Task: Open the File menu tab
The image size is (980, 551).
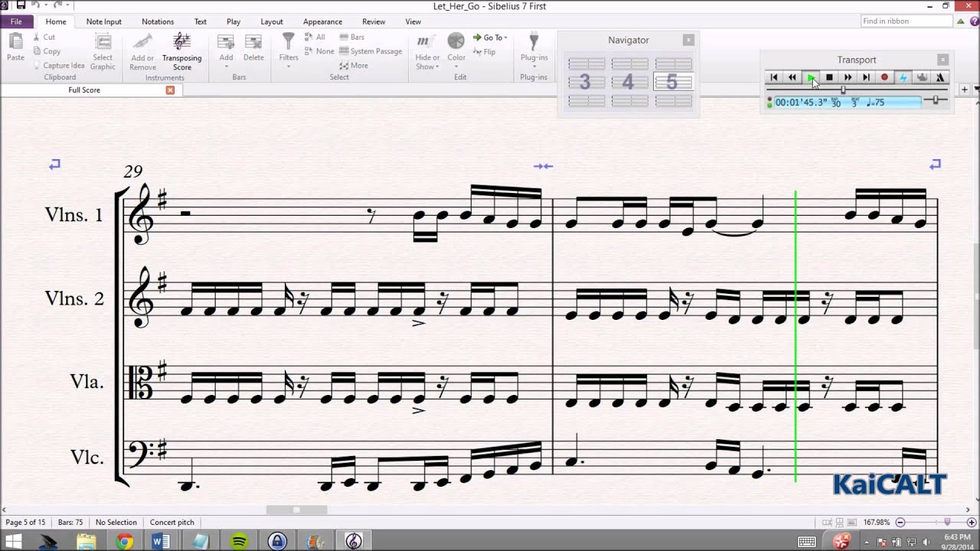Action: pos(16,21)
